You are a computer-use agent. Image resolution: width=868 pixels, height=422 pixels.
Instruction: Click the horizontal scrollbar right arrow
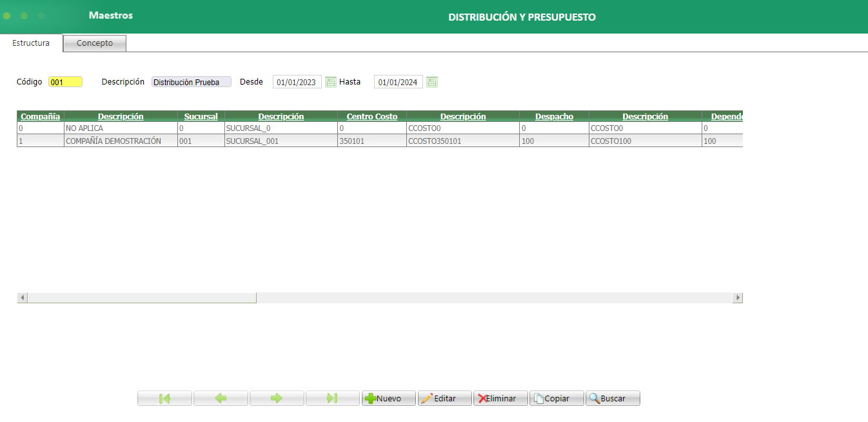(738, 297)
